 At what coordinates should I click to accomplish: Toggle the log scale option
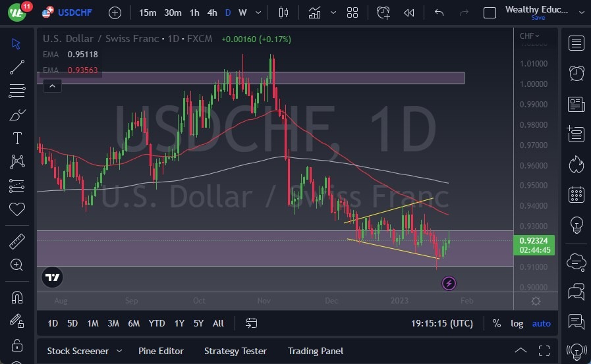517,323
